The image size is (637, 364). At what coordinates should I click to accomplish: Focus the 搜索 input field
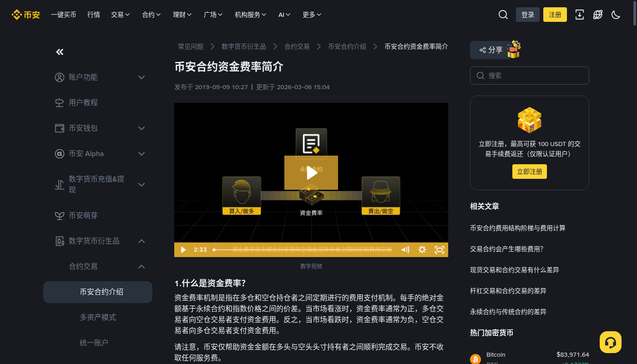coord(530,76)
